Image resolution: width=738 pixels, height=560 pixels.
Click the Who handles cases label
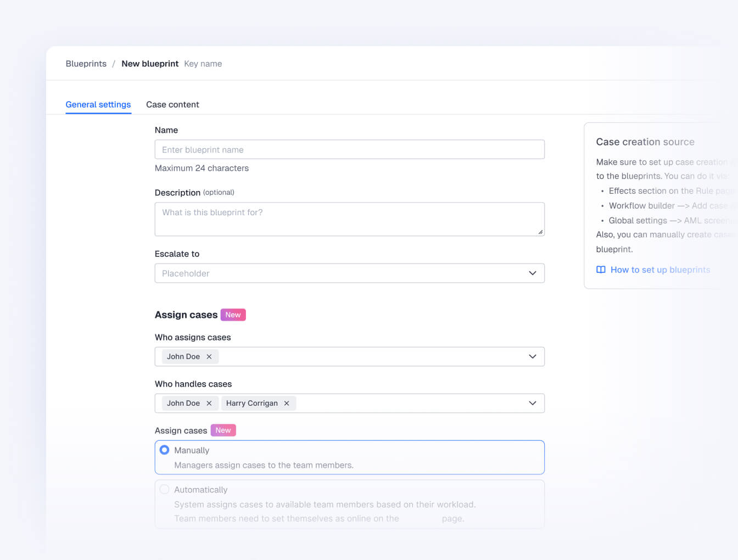pyautogui.click(x=193, y=384)
